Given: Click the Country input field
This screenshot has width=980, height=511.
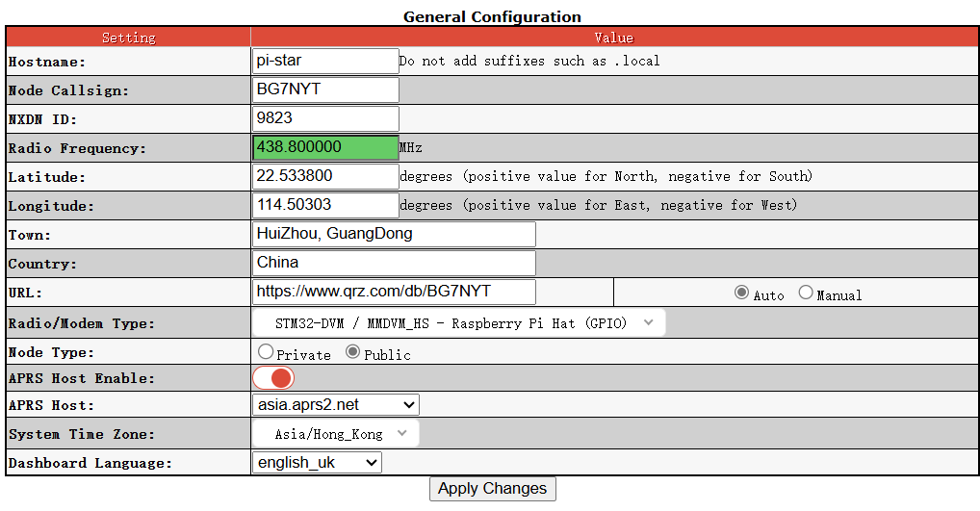Looking at the screenshot, I should (394, 263).
